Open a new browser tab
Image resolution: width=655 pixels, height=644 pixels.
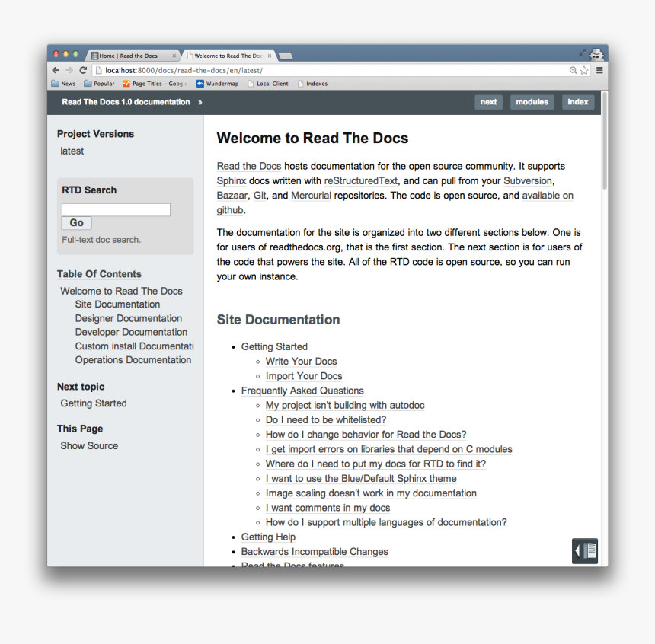click(x=286, y=56)
